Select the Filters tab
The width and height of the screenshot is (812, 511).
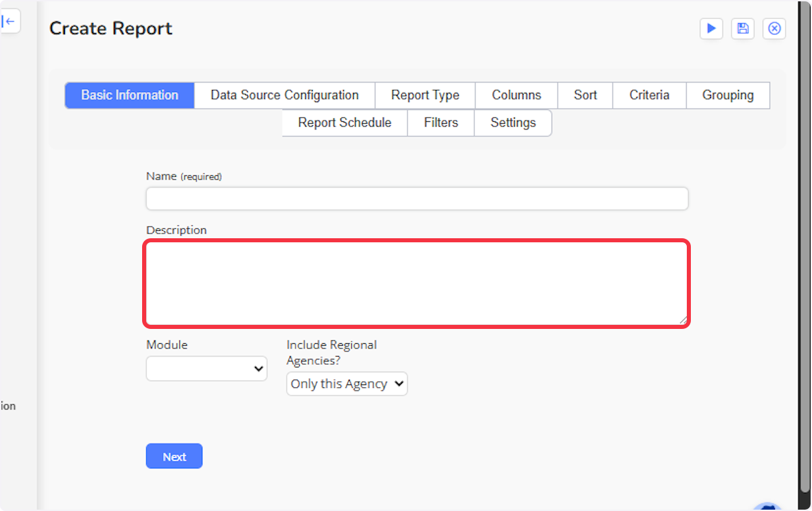[441, 123]
